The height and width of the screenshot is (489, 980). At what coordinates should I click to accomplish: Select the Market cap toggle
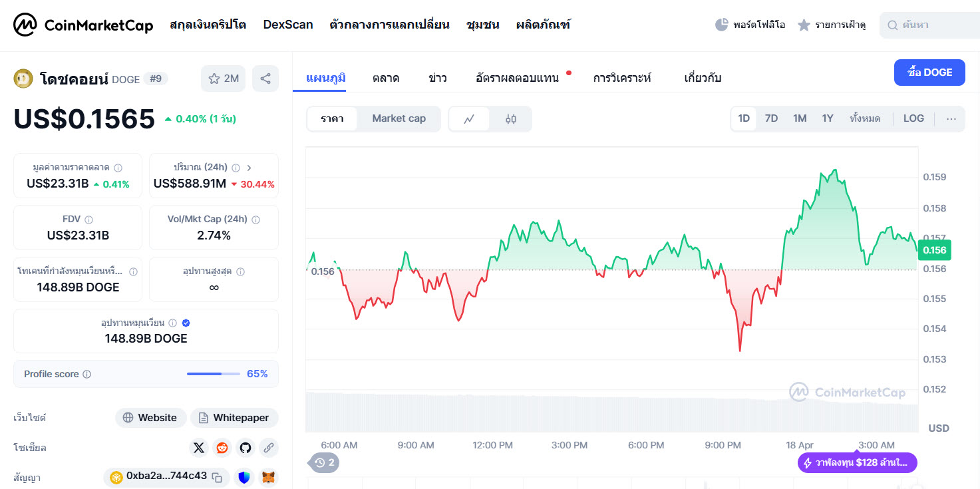pos(399,119)
